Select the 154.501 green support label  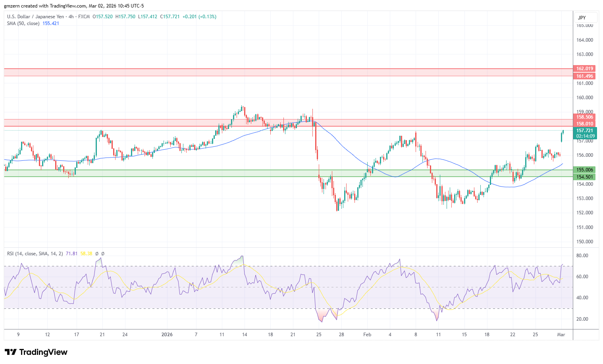coord(584,177)
